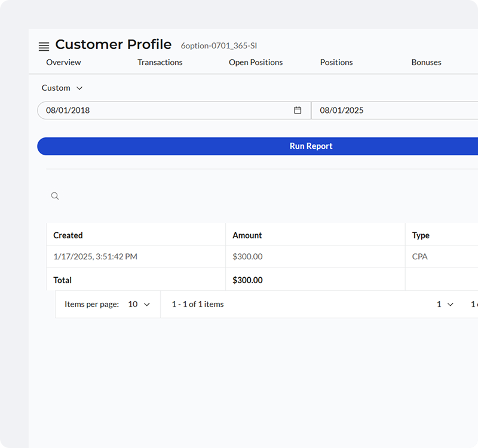Click the table search magnifier icon

(x=55, y=196)
